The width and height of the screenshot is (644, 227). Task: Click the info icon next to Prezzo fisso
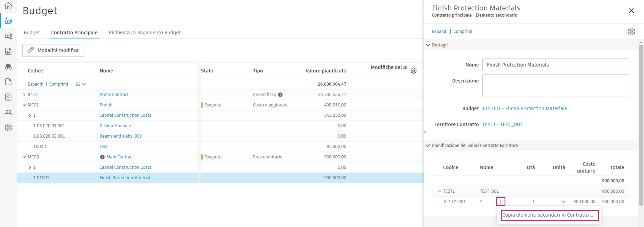pyautogui.click(x=281, y=95)
